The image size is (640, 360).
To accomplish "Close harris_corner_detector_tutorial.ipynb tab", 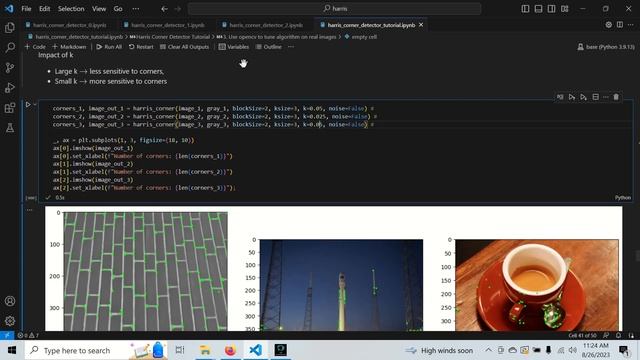I will click(421, 25).
